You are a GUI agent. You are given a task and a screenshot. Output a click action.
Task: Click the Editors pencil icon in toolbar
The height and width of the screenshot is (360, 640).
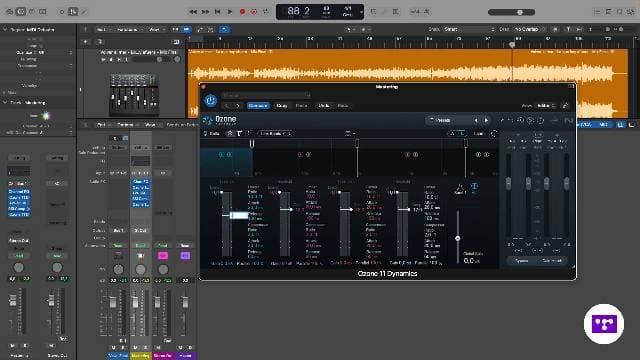coord(84,12)
